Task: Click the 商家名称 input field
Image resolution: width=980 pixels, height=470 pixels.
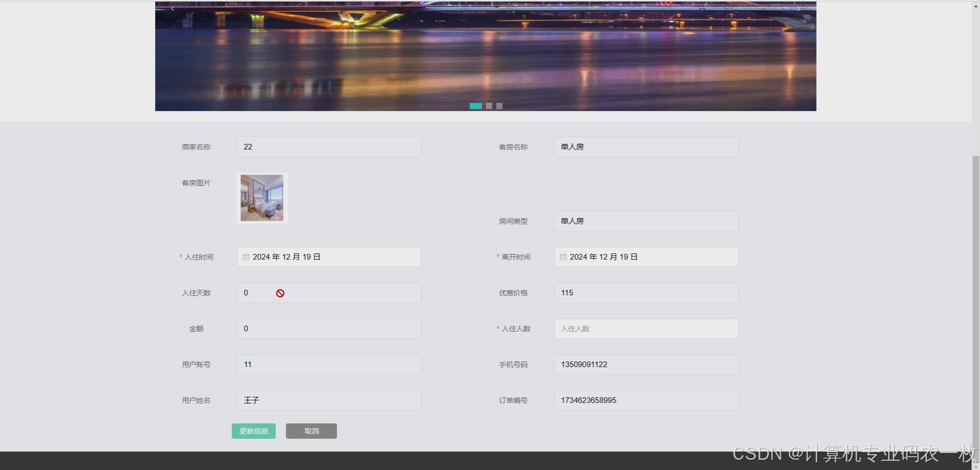Action: 329,147
